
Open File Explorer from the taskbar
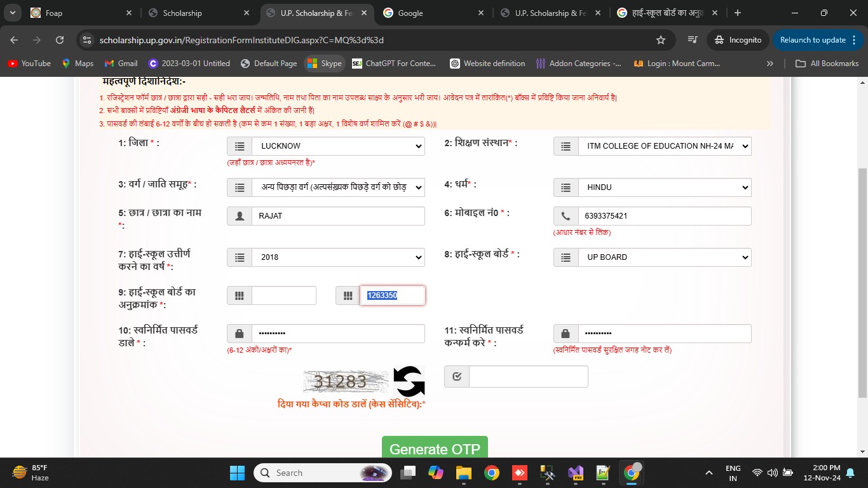tap(463, 473)
